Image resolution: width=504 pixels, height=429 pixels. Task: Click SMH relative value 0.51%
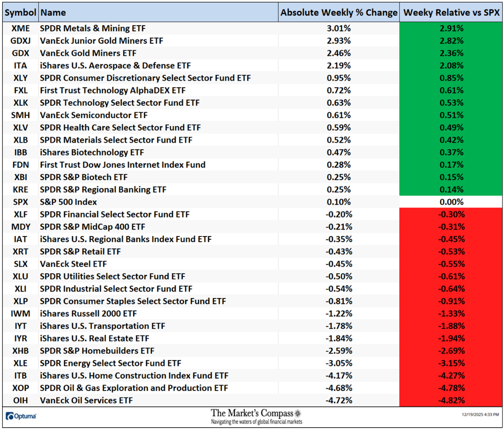point(451,115)
